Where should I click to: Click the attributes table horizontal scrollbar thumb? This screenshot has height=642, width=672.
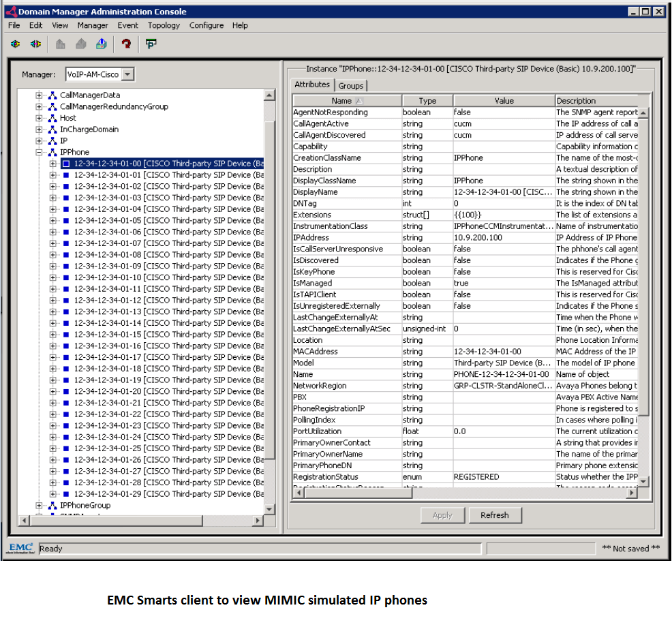358,493
